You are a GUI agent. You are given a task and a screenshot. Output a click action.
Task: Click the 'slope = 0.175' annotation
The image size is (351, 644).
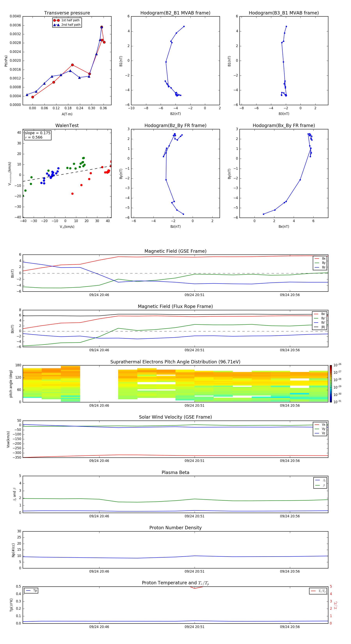point(38,133)
